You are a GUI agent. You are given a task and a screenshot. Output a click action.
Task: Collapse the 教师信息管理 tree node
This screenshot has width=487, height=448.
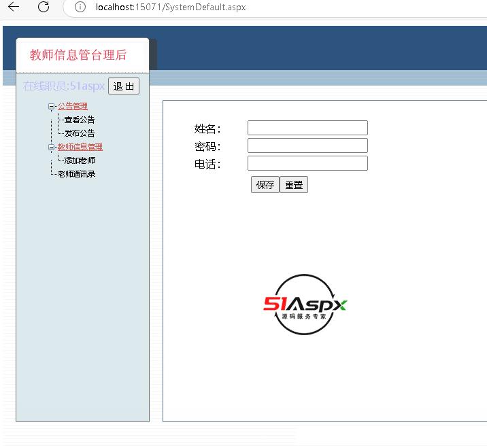coord(51,147)
